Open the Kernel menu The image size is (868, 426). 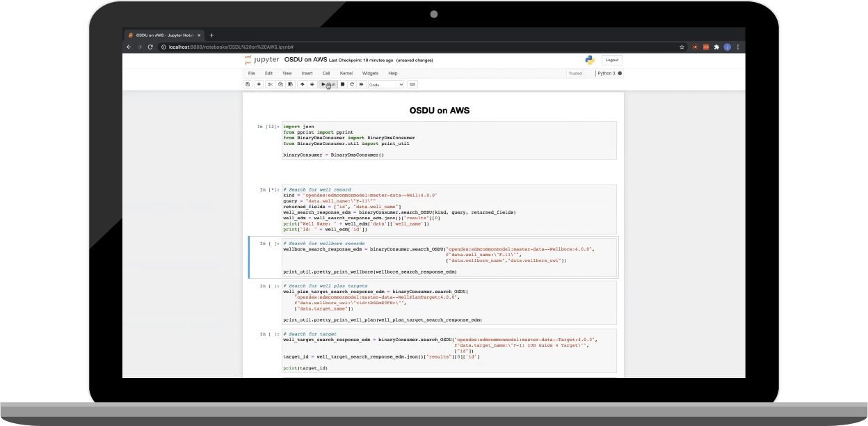click(x=346, y=73)
